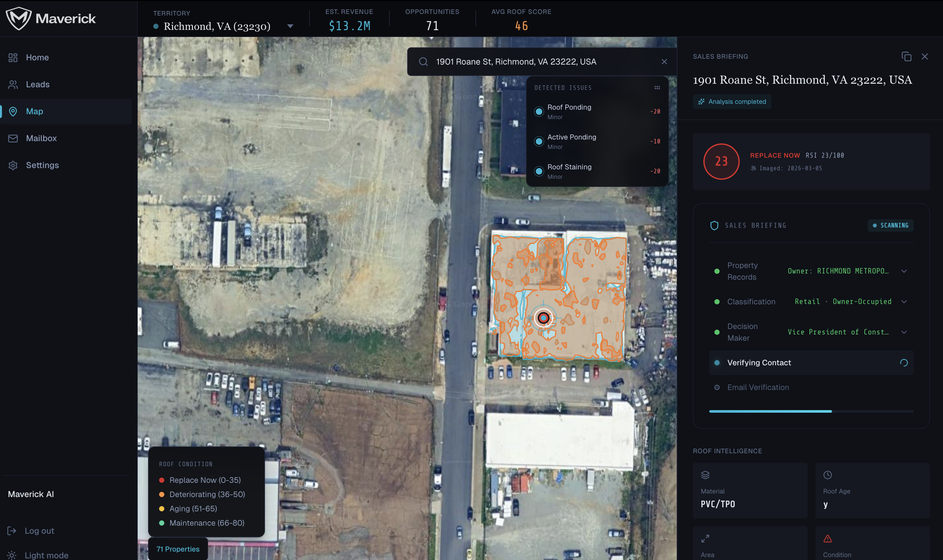943x560 pixels.
Task: Click the Maverick shield logo
Action: (x=19, y=18)
